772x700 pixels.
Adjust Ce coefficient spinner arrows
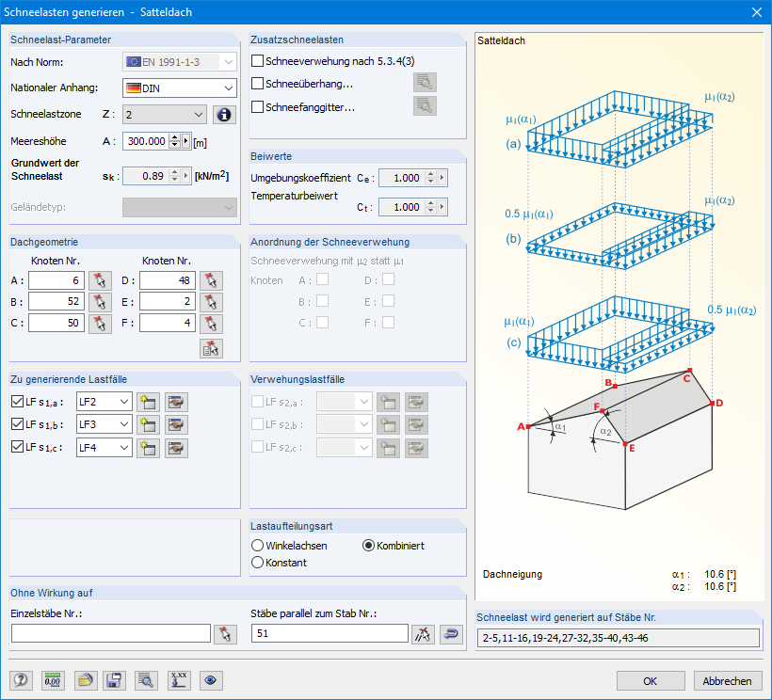431,178
